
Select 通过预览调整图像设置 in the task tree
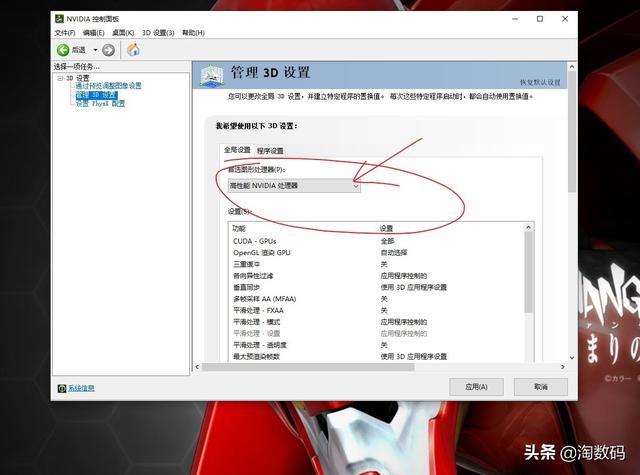[109, 86]
